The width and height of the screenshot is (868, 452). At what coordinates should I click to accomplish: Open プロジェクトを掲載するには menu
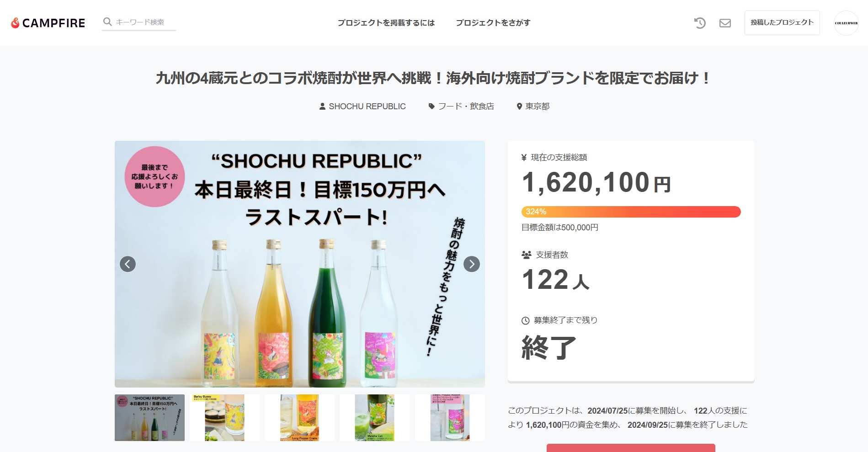click(386, 23)
